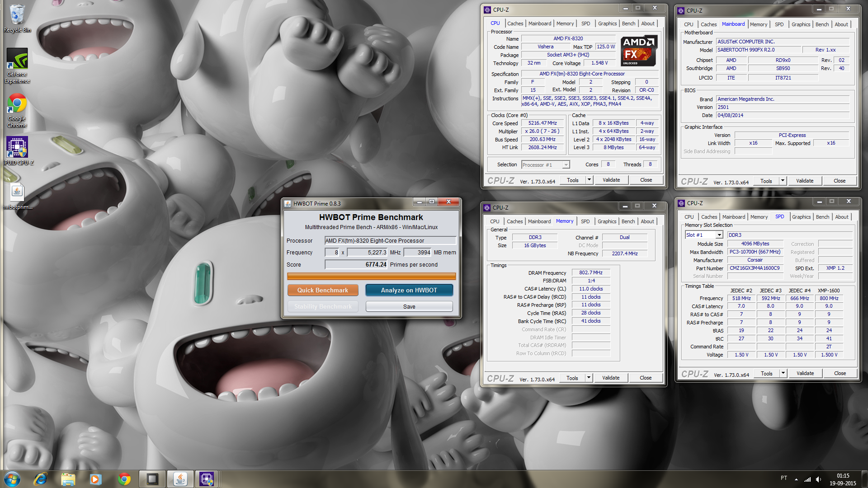
Task: Click Part Number CMZ16GX3M4A1600C9 field
Action: coord(755,268)
